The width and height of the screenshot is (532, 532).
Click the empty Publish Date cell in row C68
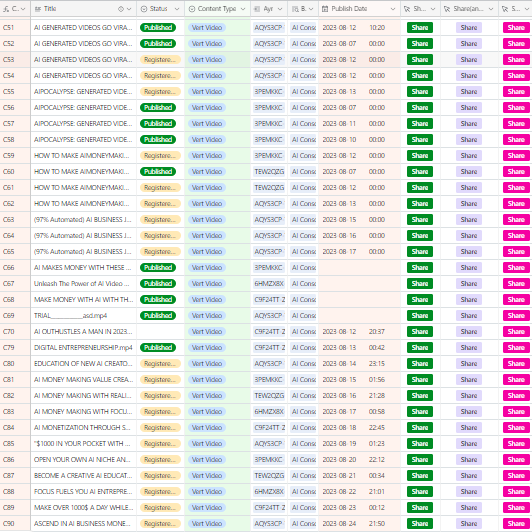(x=359, y=300)
